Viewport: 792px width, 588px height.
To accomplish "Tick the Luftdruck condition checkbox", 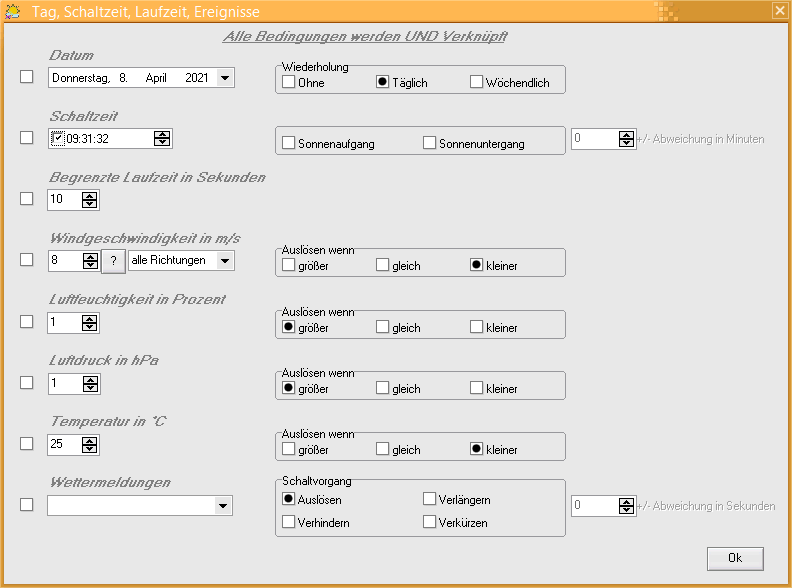I will 26,382.
